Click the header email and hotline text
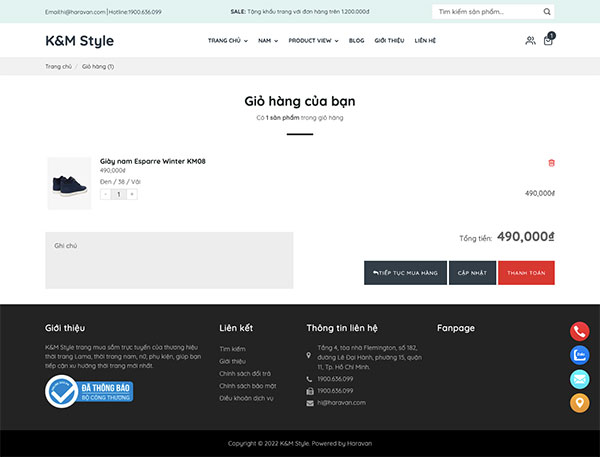This screenshot has width=600, height=457. coord(103,12)
